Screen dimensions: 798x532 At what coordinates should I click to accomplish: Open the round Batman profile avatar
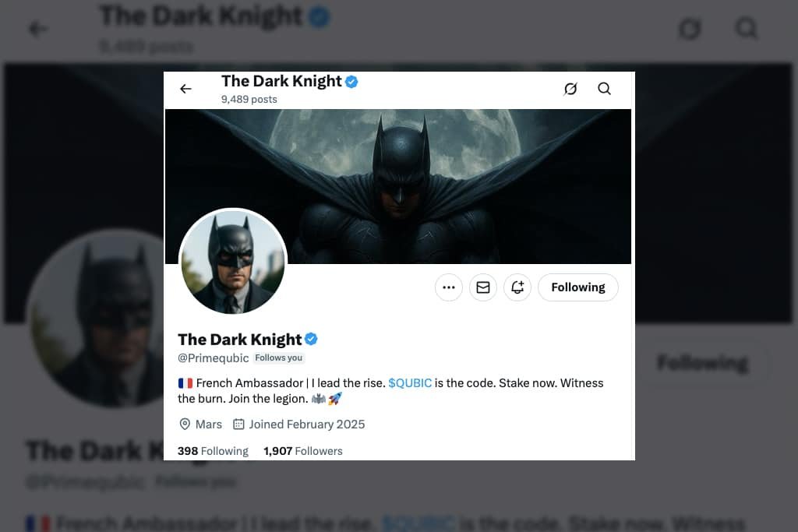[233, 262]
